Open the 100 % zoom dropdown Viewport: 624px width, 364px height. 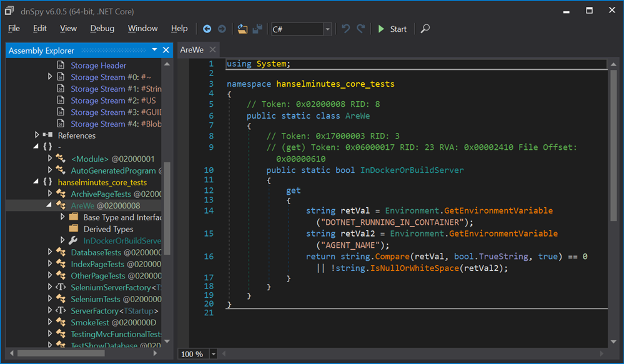[x=214, y=354]
